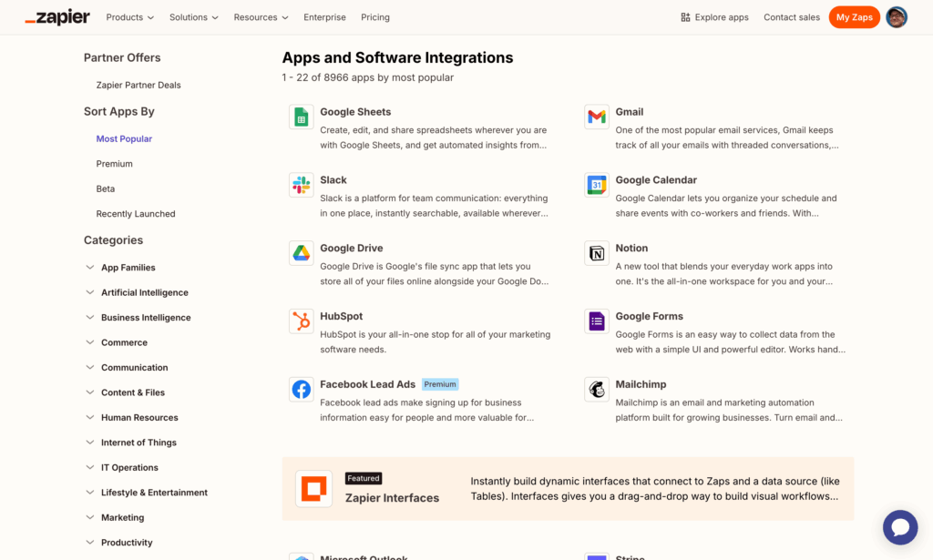
Task: Open Zapier Partner Deals
Action: 138,85
